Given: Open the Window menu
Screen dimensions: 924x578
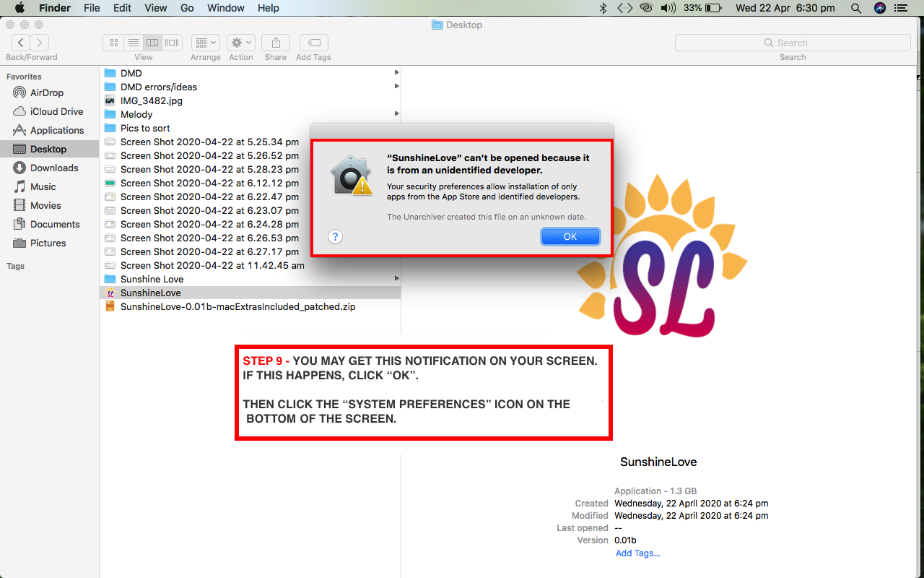Looking at the screenshot, I should [x=225, y=8].
